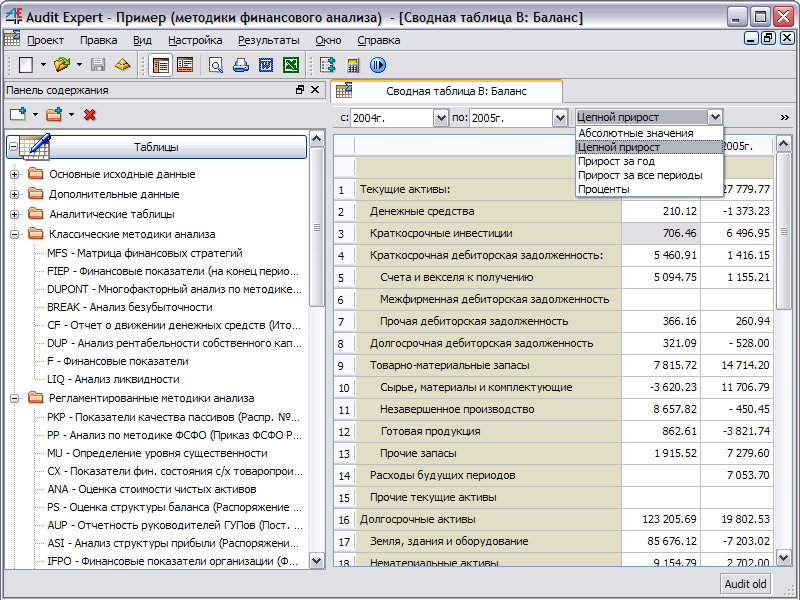Collapse the Цепной прирост dropdown arrow
Image resolution: width=800 pixels, height=600 pixels.
pyautogui.click(x=715, y=117)
